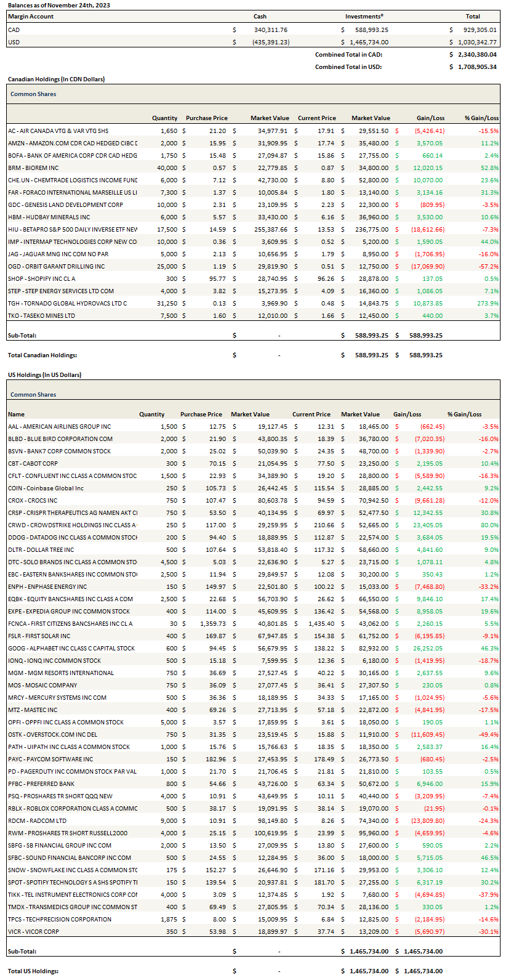Viewport: 511px width, 980px height.
Task: Select TGH Tornado Global's 273.9% gain cell
Action: [488, 303]
